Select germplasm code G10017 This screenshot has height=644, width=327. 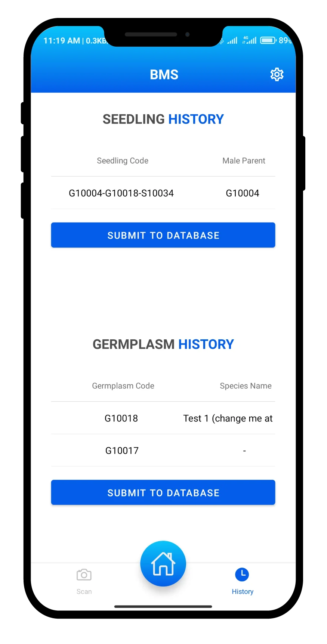122,451
